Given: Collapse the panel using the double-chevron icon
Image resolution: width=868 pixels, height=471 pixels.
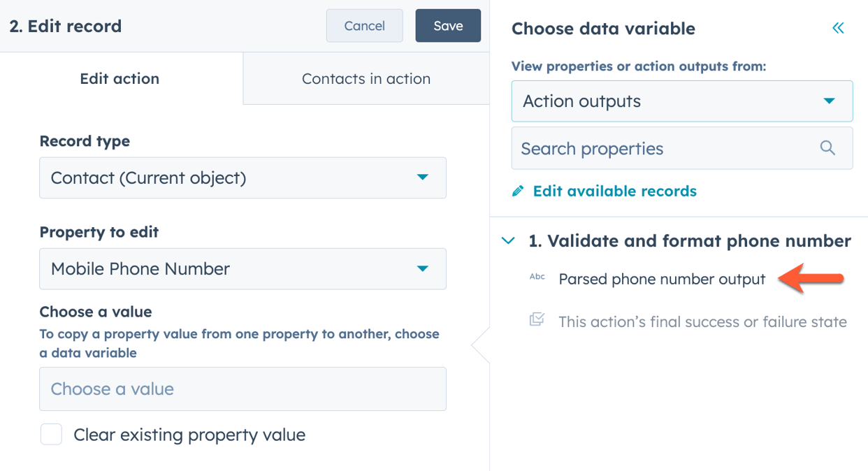Looking at the screenshot, I should 839,27.
